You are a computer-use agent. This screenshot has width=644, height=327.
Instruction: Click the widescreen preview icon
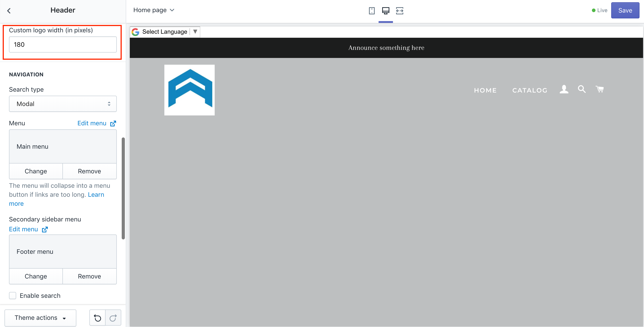(x=399, y=10)
